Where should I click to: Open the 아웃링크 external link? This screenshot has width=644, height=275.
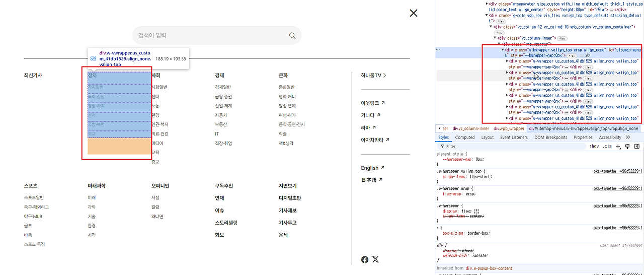[x=373, y=103]
